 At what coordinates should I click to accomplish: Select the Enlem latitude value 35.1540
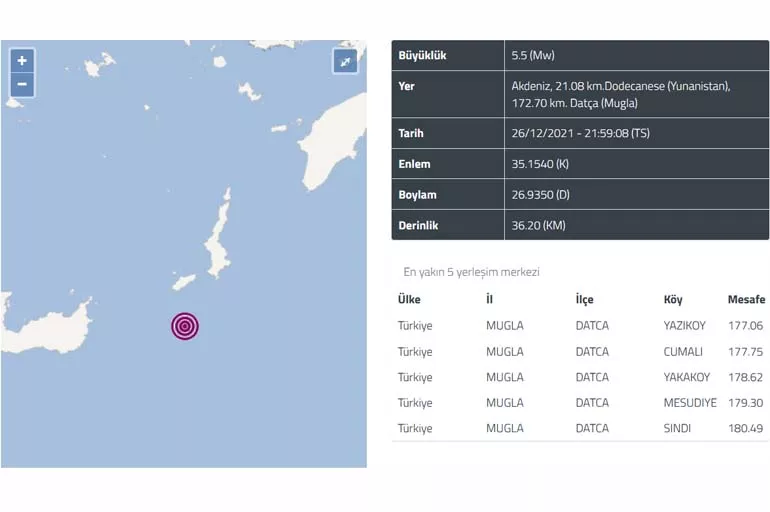coord(540,164)
